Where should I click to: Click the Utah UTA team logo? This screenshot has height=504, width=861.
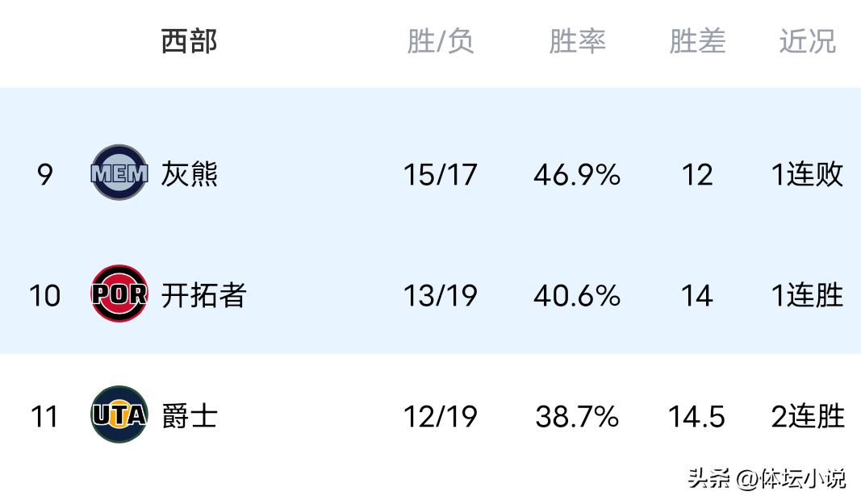pyautogui.click(x=119, y=414)
